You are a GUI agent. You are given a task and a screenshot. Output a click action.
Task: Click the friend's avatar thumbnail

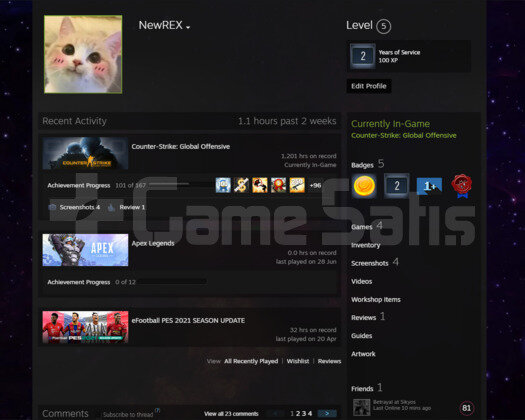click(361, 407)
